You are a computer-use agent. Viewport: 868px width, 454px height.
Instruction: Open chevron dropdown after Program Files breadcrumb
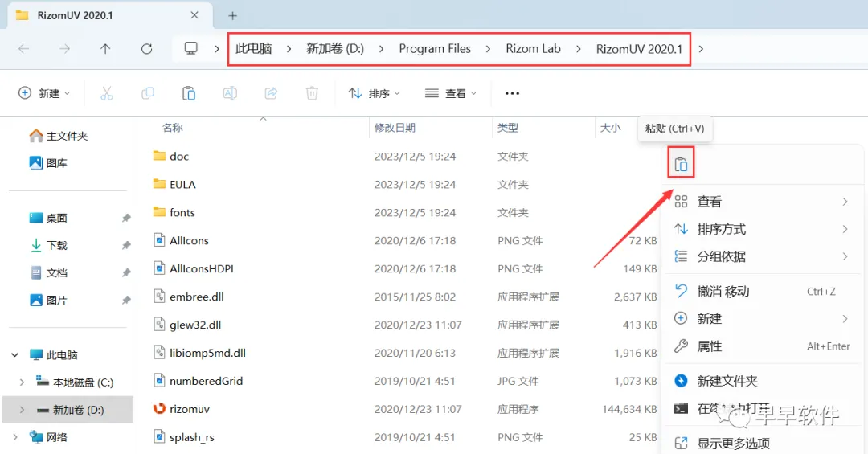488,49
